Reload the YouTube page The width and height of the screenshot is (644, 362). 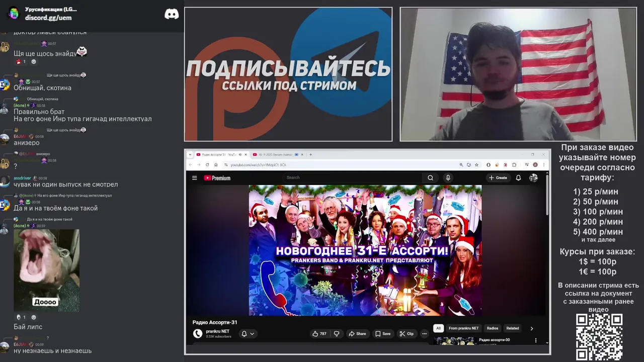[x=207, y=164]
